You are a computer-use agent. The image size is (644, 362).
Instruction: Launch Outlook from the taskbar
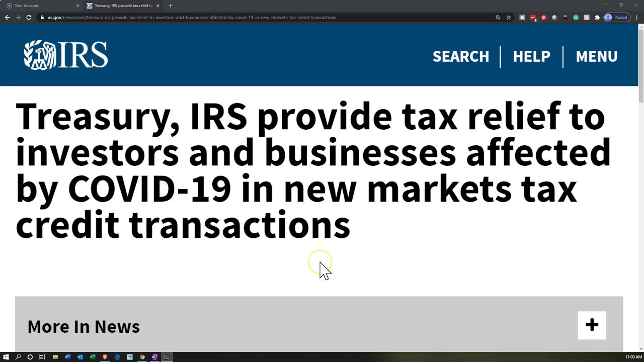[x=80, y=357]
